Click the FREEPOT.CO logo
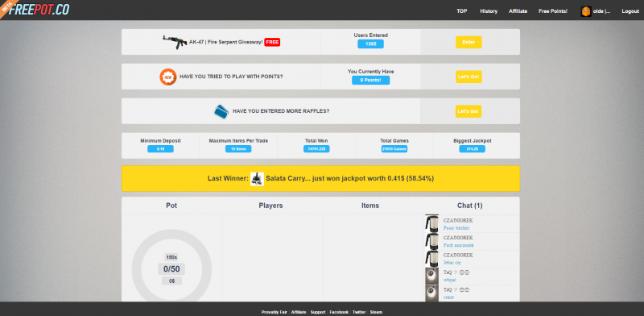Screen dimensions: 644x316 coord(39,10)
